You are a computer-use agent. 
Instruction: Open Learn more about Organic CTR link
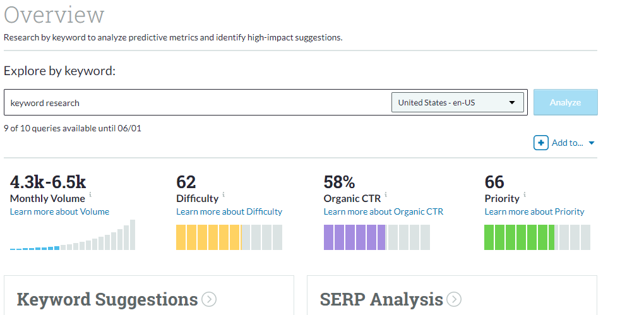(x=383, y=211)
